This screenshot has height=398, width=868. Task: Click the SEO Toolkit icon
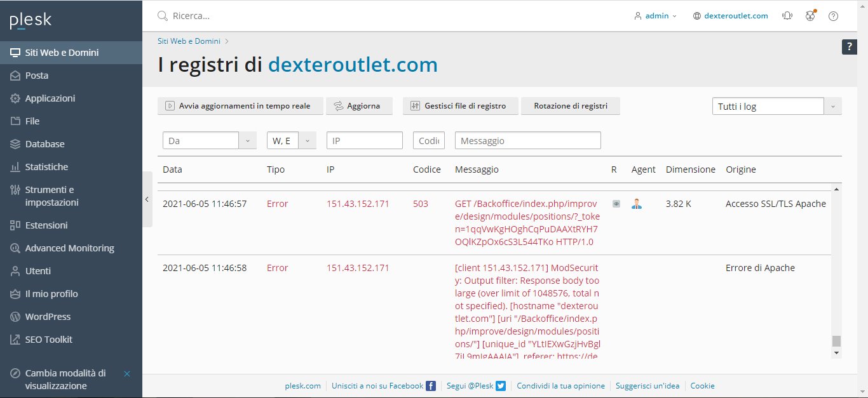click(x=15, y=340)
